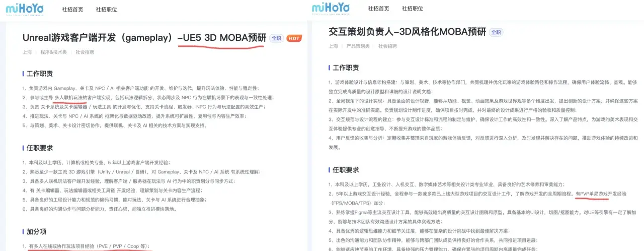Click the requirement 1、本科及以上学历，计算机或相关专业
This screenshot has width=644, height=251.
[96, 162]
